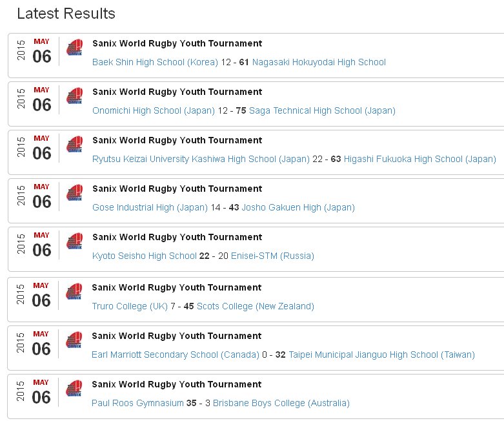This screenshot has width=504, height=421.
Task: Open Baek Shin High School (Korea) team link
Action: (155, 62)
